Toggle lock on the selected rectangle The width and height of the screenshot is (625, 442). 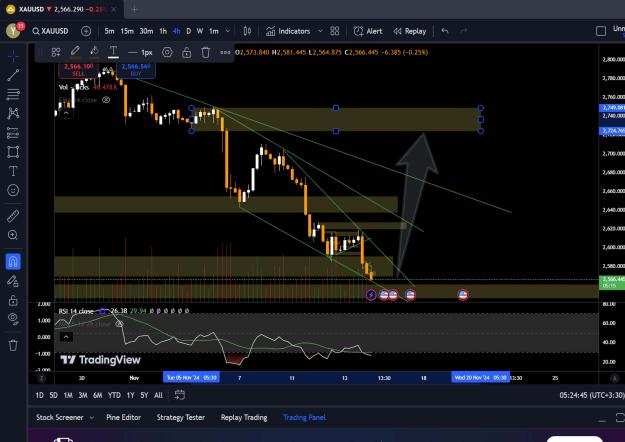click(x=187, y=52)
